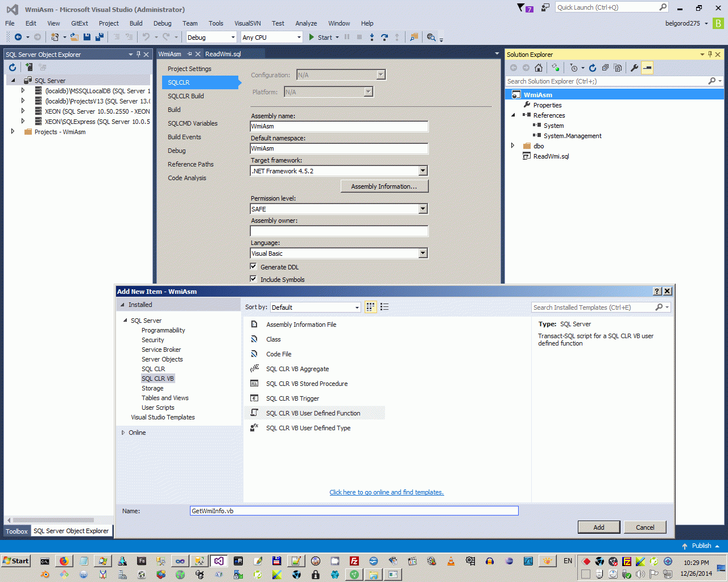Select System.Management reference in Solution Explorer
This screenshot has height=582, width=728.
(572, 136)
